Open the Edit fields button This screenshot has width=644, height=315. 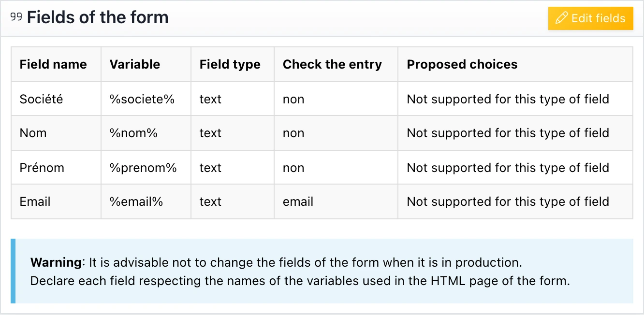point(590,18)
